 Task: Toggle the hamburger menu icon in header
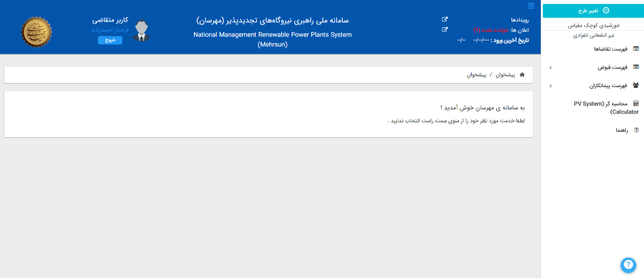[x=531, y=6]
